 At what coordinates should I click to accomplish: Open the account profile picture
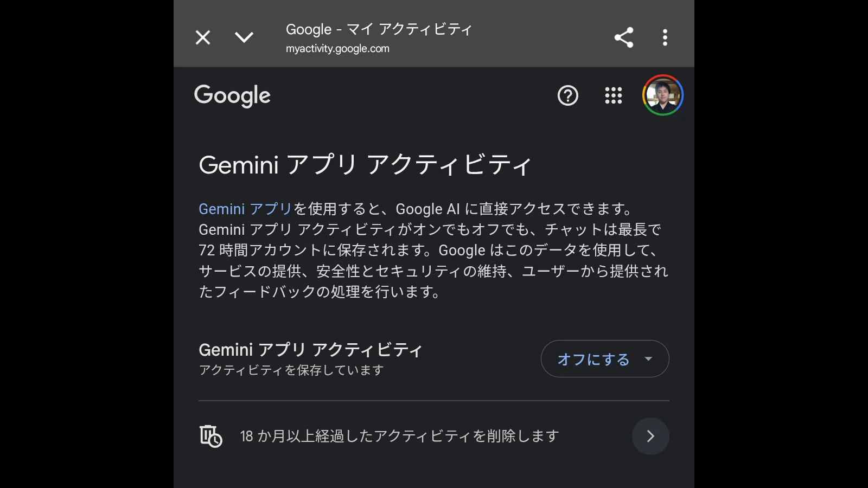click(663, 95)
